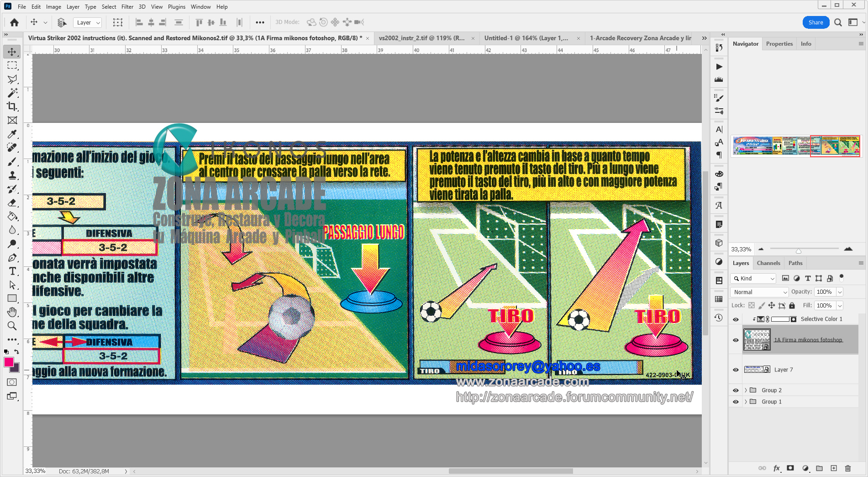
Task: Click the foreground color swatch
Action: pos(9,362)
